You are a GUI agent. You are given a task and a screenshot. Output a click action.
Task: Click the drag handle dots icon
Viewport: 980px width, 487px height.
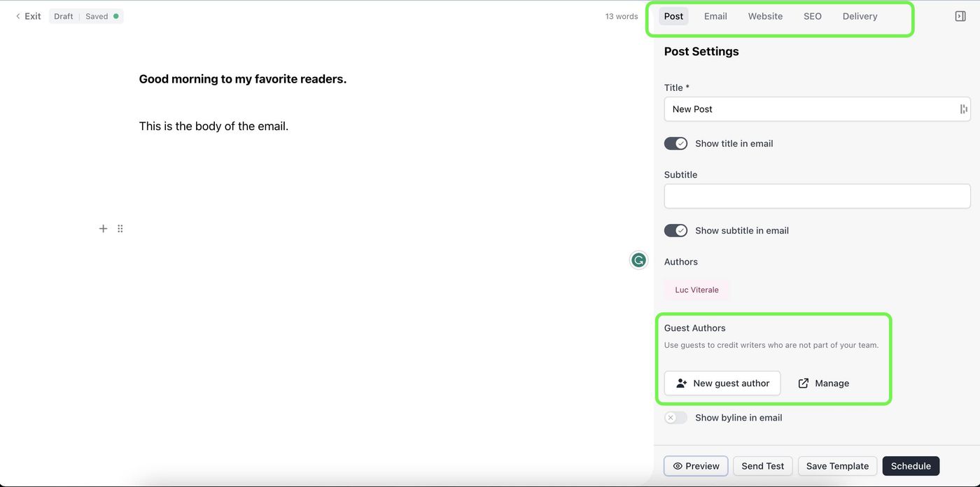[120, 229]
